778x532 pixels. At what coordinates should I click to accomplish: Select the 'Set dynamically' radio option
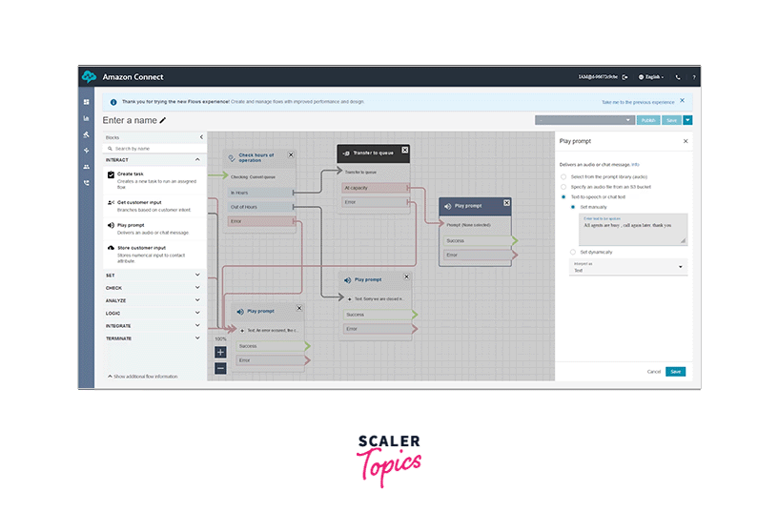pos(574,251)
